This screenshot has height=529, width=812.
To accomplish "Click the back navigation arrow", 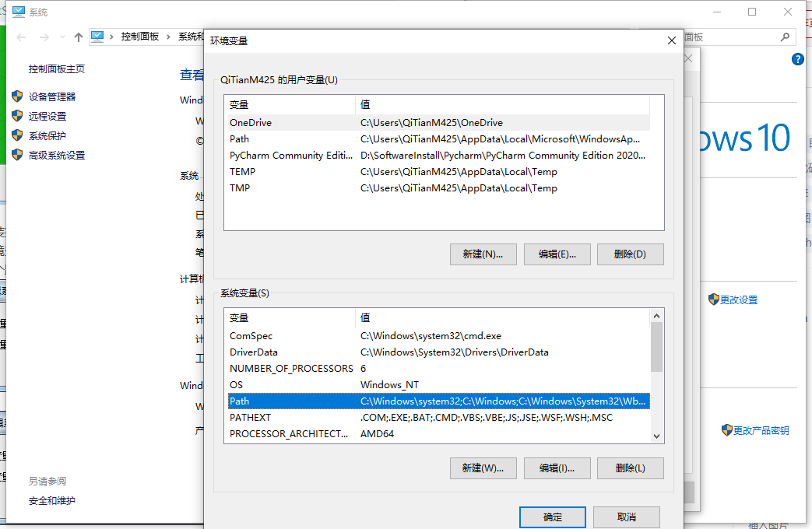I will tap(21, 35).
